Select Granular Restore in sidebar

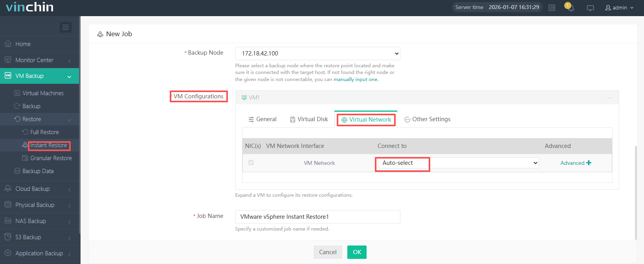click(51, 158)
